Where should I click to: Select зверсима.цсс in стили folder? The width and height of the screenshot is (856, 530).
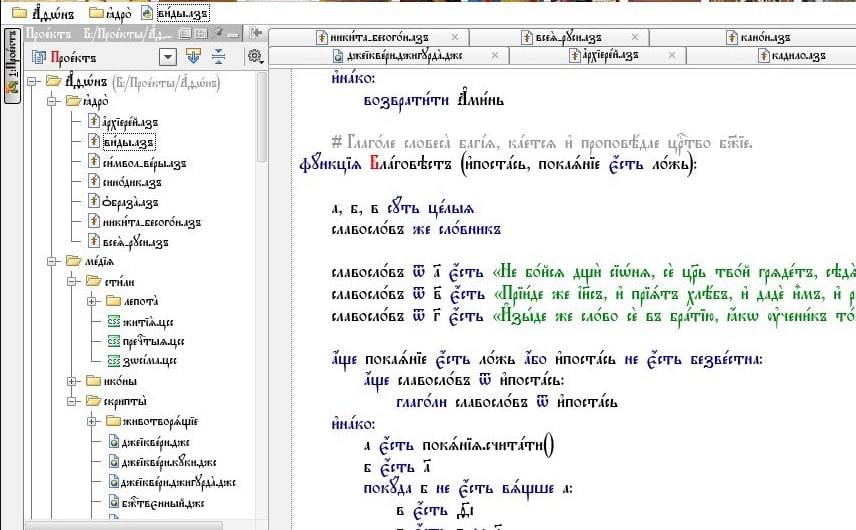pos(149,361)
